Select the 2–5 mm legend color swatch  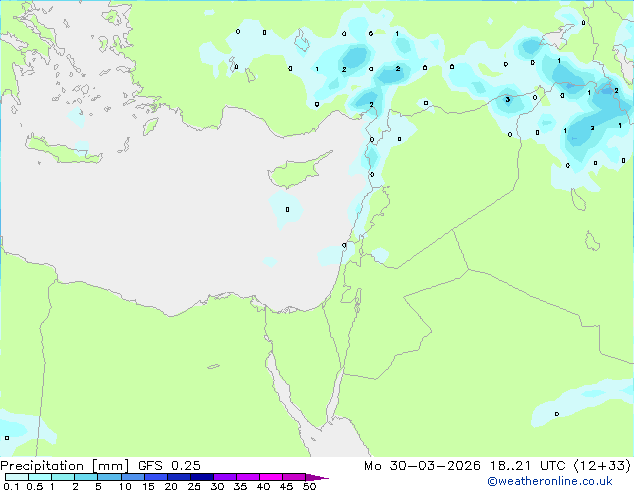86,477
